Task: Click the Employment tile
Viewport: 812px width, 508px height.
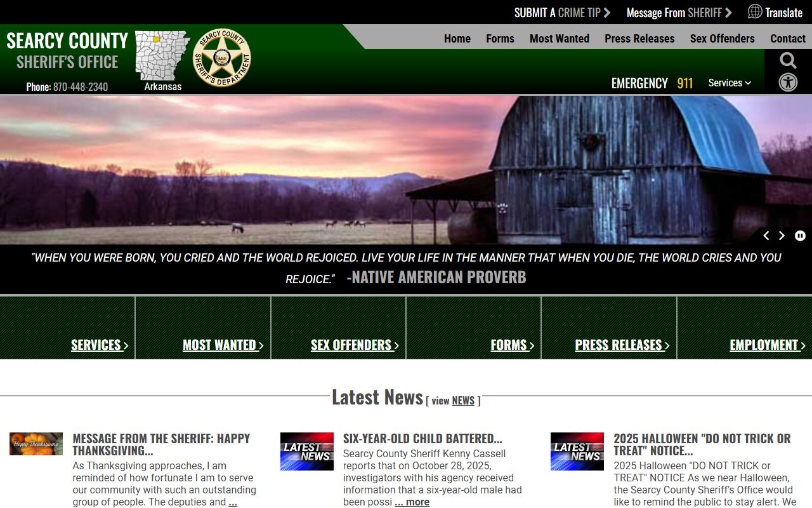Action: [767, 345]
